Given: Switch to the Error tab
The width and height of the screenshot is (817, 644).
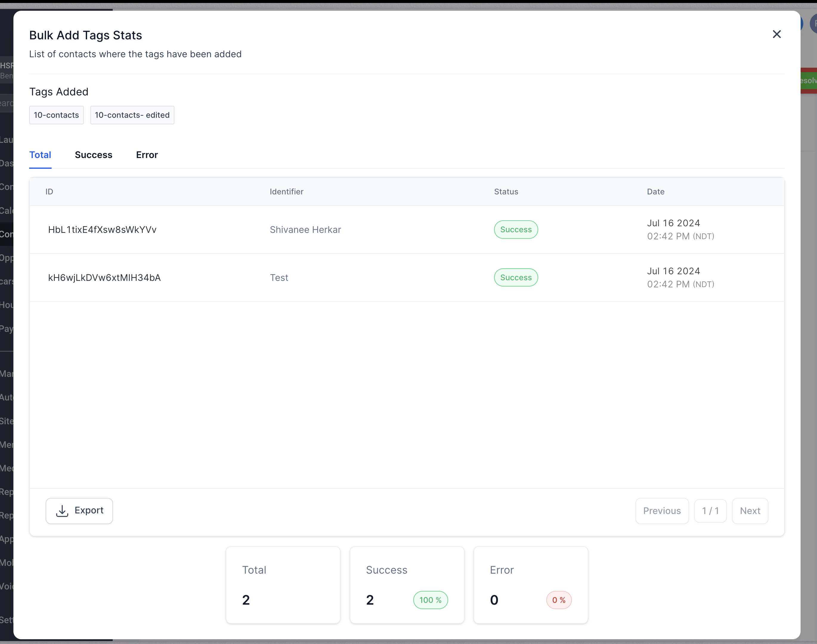Looking at the screenshot, I should click(147, 155).
